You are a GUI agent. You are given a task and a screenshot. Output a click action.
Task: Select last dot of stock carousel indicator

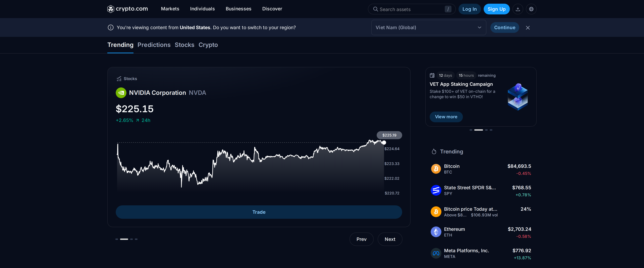pos(136,239)
